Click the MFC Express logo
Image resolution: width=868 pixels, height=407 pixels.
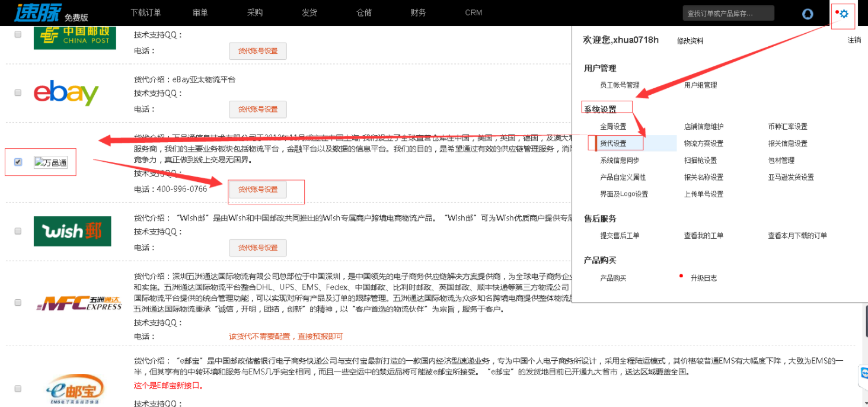click(x=79, y=303)
